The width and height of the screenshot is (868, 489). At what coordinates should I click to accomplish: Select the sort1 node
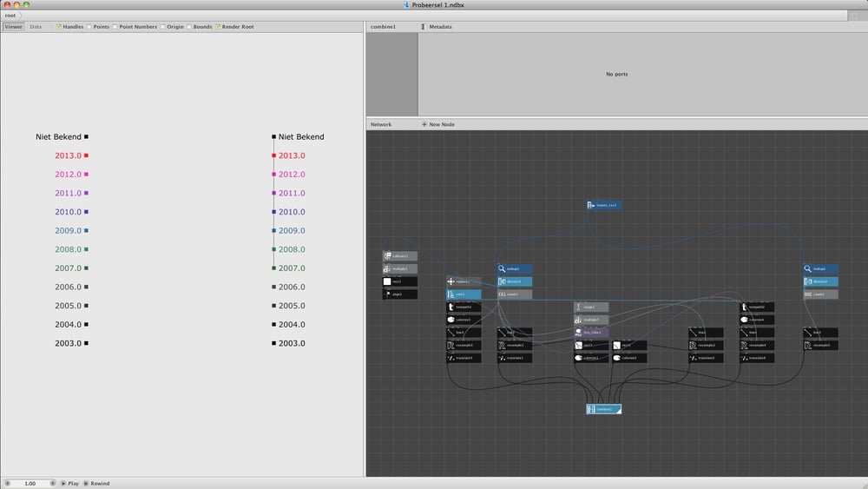pos(464,294)
